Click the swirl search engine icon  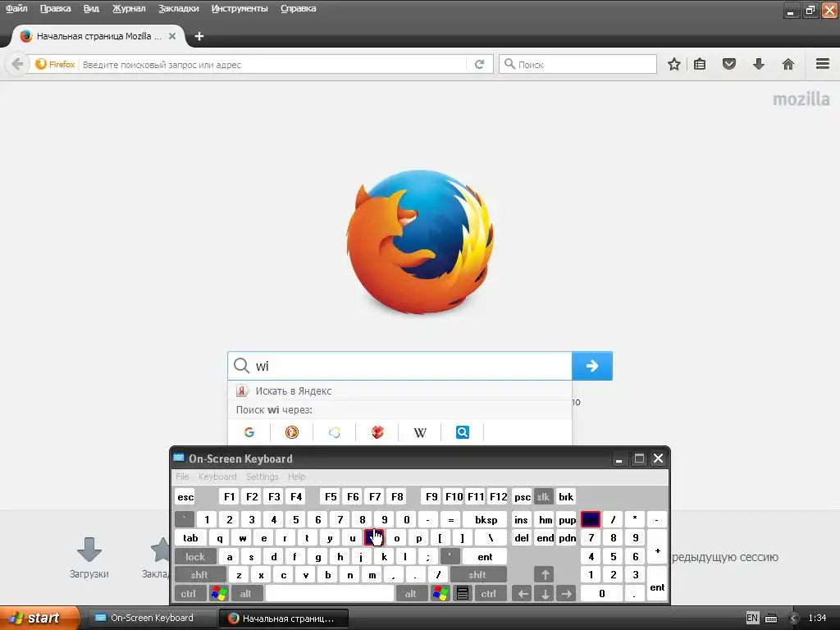pos(335,432)
